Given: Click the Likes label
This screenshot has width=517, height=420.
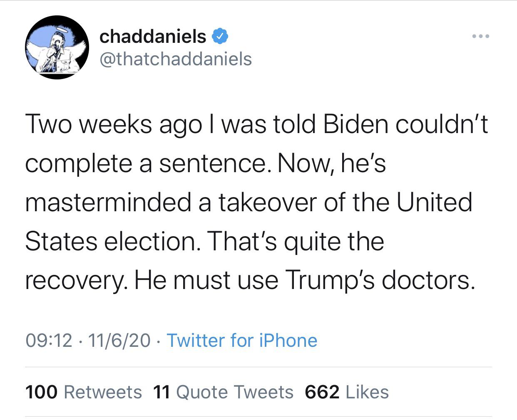Looking at the screenshot, I should tap(367, 392).
